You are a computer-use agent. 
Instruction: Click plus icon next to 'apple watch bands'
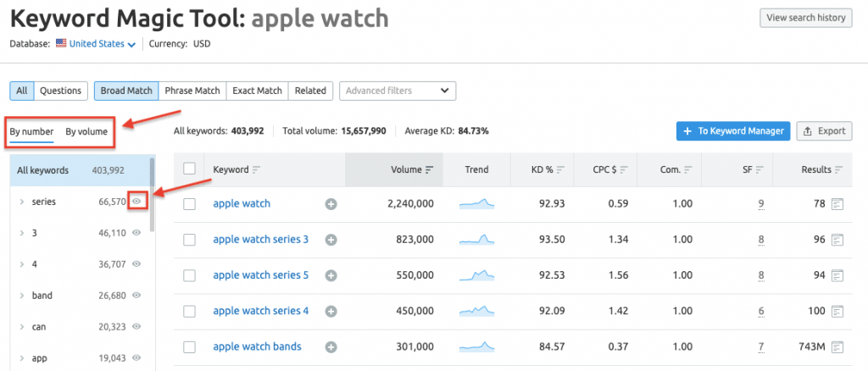[x=331, y=346]
